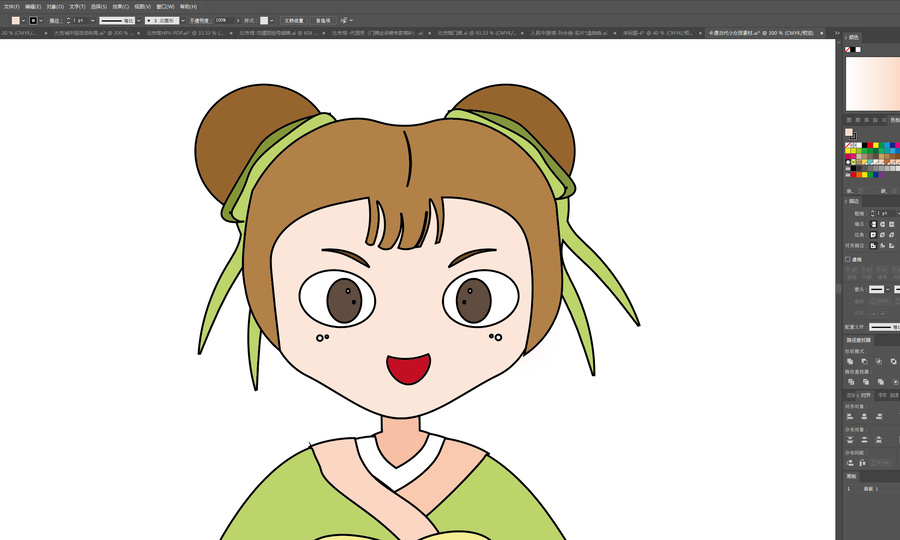Click stroke weight stepper in control bar
Image resolution: width=900 pixels, height=540 pixels.
pos(68,21)
